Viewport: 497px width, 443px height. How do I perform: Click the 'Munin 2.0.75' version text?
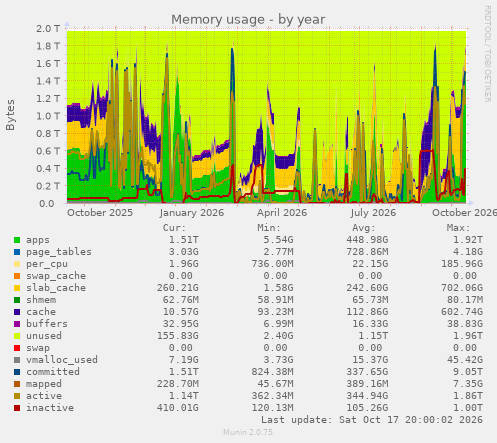[248, 432]
